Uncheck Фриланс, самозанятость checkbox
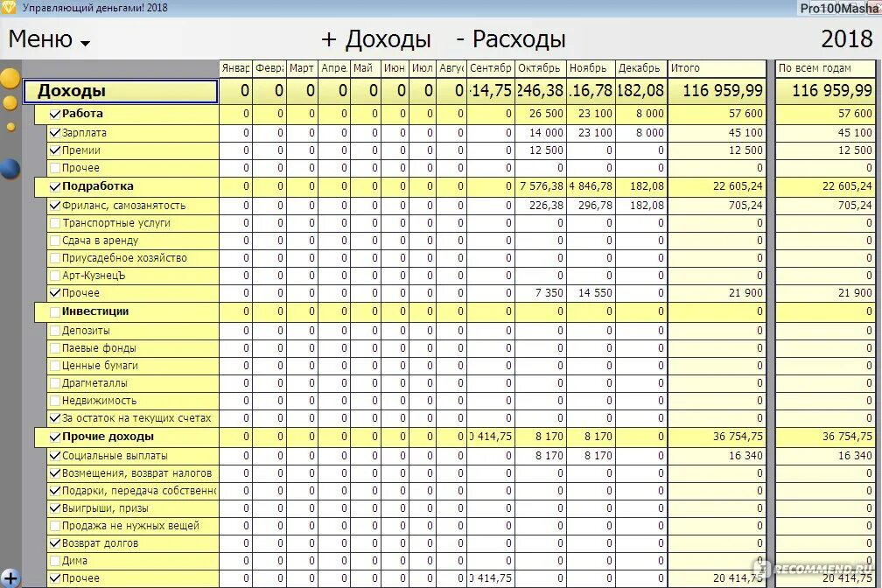The width and height of the screenshot is (882, 588). [54, 206]
